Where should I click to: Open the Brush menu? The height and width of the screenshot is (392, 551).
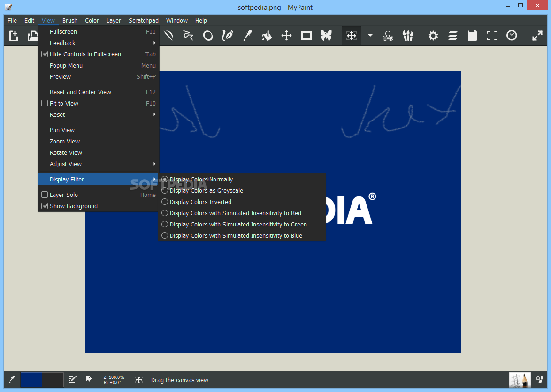coord(70,20)
